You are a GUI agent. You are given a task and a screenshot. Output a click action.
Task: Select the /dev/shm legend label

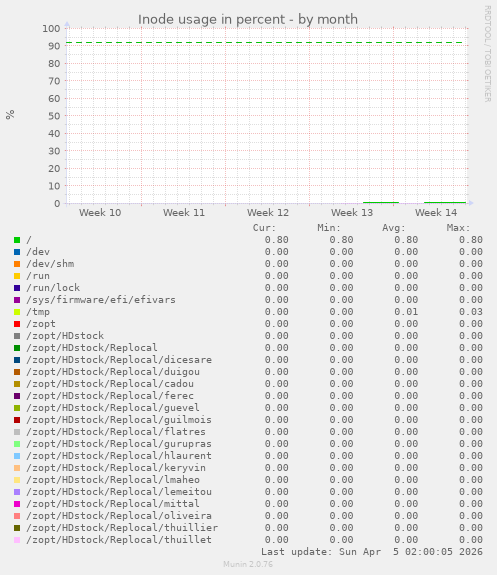pyautogui.click(x=50, y=264)
